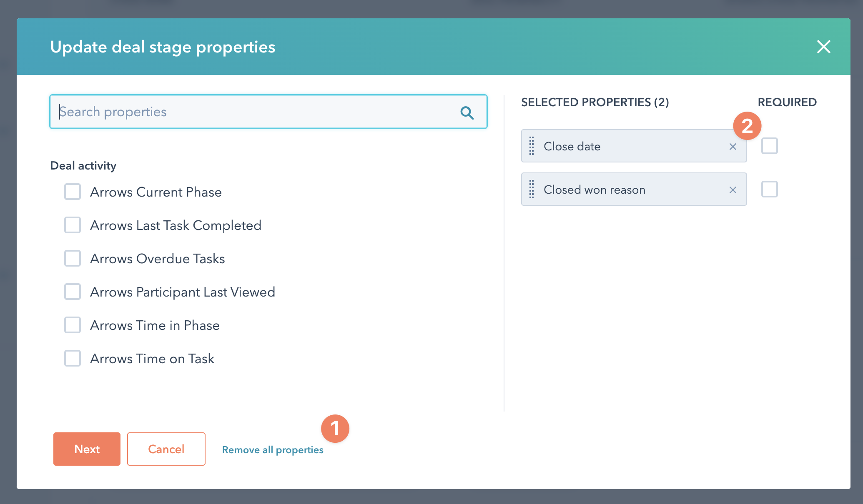
Task: Tick Arrows Participant Last Viewed checkbox
Action: [x=73, y=292]
